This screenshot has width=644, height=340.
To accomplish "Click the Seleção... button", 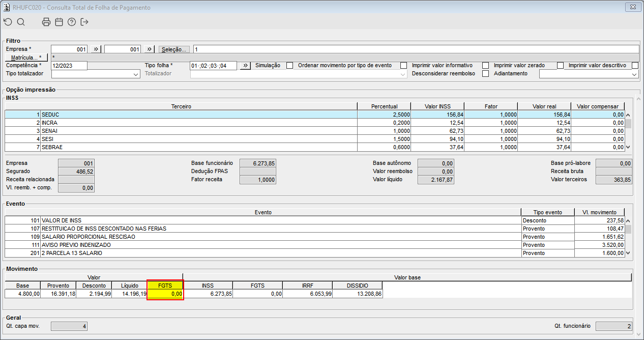I will [x=174, y=49].
